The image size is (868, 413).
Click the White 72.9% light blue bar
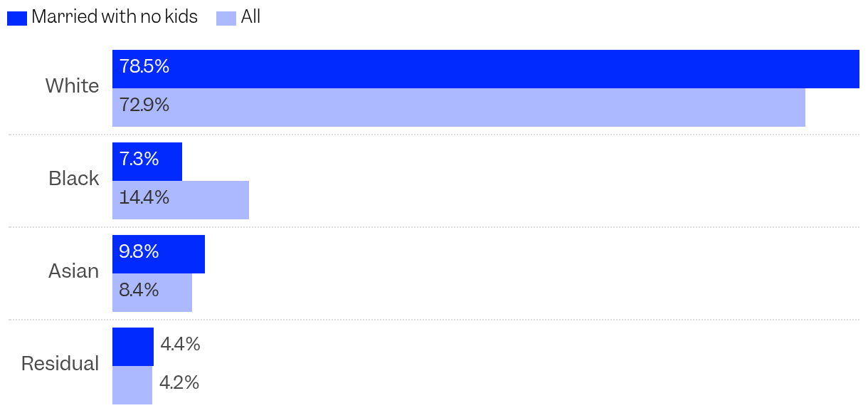pyautogui.click(x=459, y=108)
